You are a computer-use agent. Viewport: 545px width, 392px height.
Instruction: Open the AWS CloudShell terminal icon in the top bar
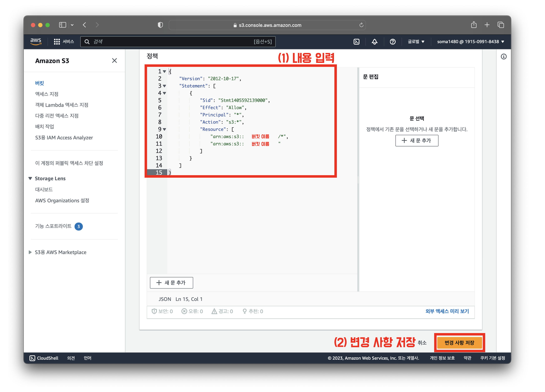click(x=356, y=42)
